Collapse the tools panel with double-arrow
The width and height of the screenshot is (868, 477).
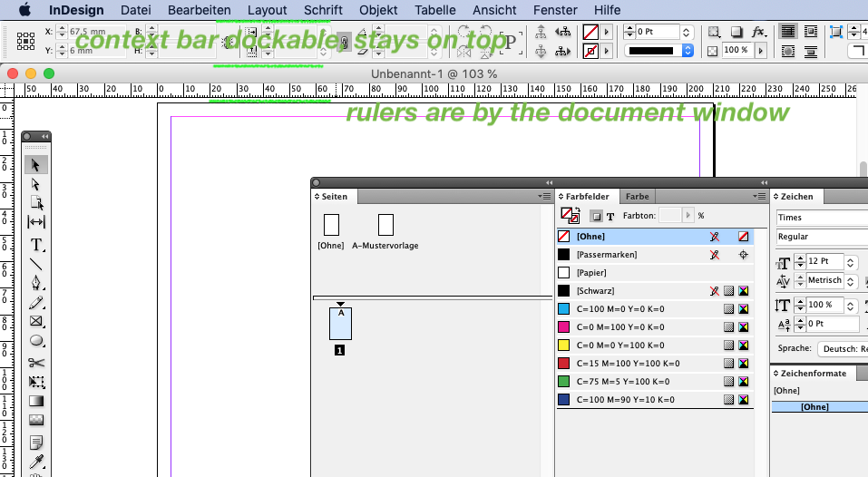[44, 136]
